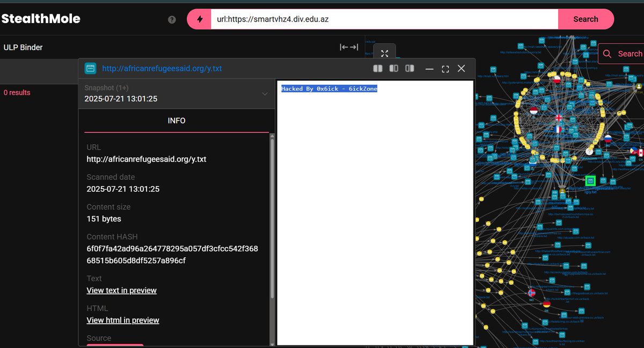The width and height of the screenshot is (644, 348).
Task: Click the panel width expand arrows icon
Action: coord(349,47)
